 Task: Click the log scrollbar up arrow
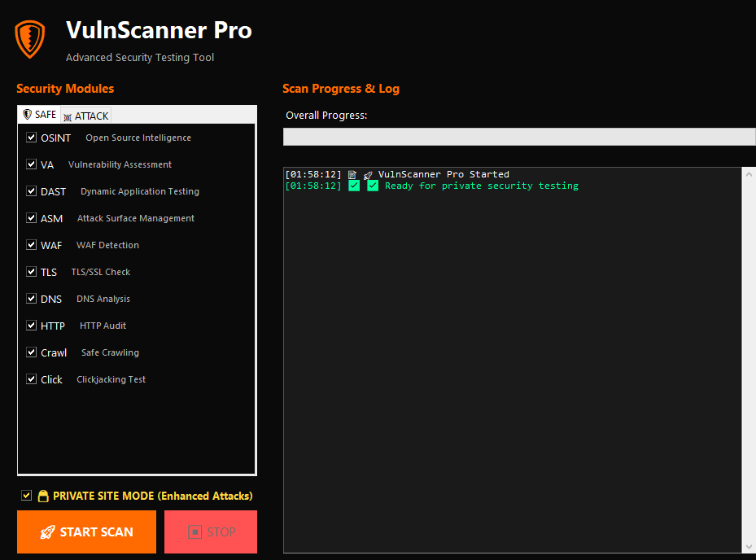click(x=748, y=174)
